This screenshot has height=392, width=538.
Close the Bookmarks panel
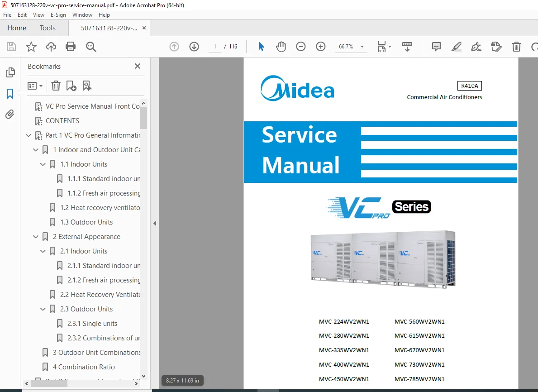pos(138,66)
